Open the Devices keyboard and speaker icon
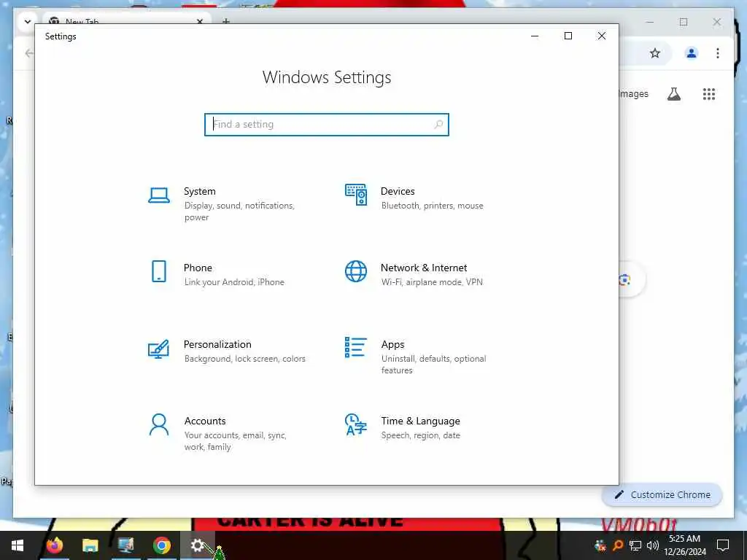 356,194
